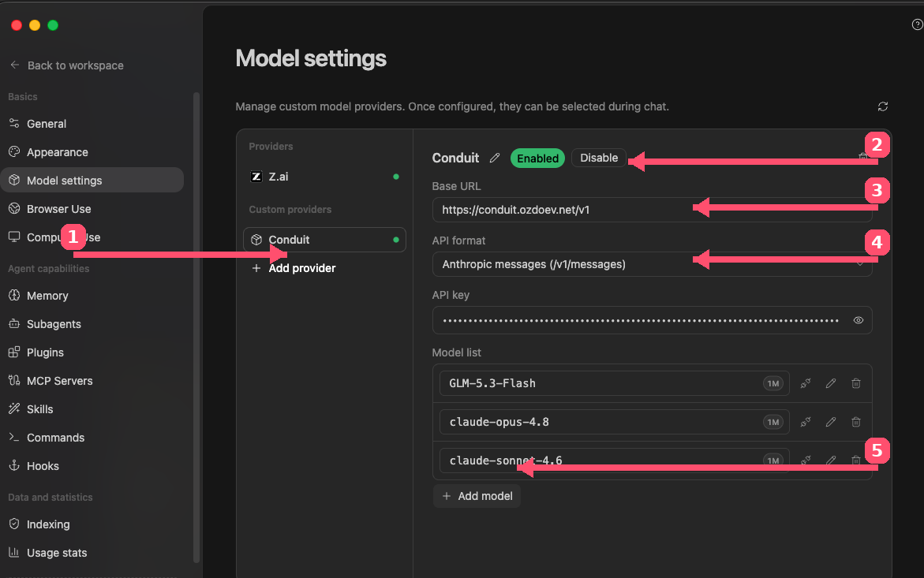Go to Browser Use settings
The width and height of the screenshot is (924, 578).
pyautogui.click(x=92, y=208)
